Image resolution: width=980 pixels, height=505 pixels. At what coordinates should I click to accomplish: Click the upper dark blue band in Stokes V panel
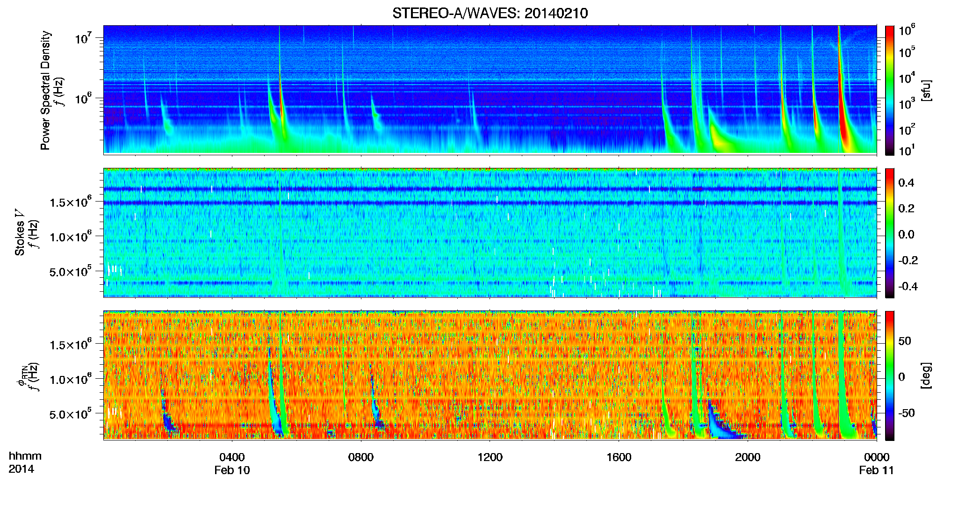(x=490, y=189)
